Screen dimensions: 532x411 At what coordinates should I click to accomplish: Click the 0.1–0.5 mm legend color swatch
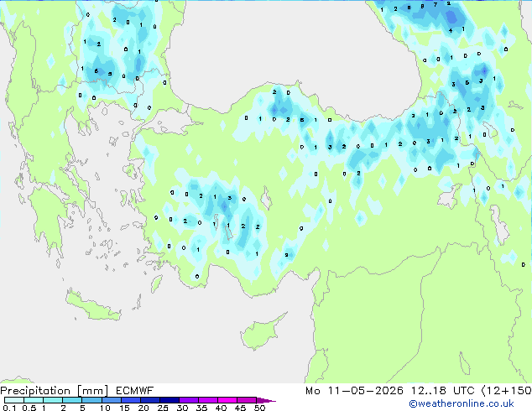click(14, 400)
